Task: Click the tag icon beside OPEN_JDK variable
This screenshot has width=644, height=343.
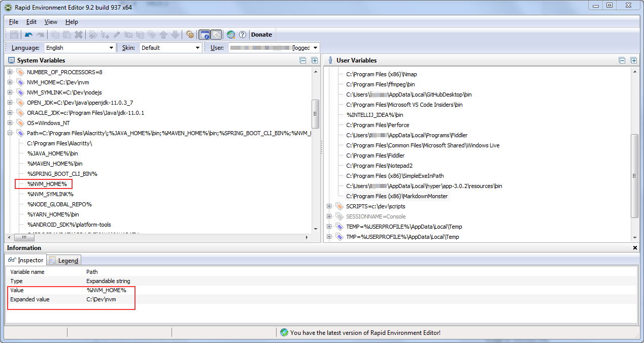Action: (20, 103)
